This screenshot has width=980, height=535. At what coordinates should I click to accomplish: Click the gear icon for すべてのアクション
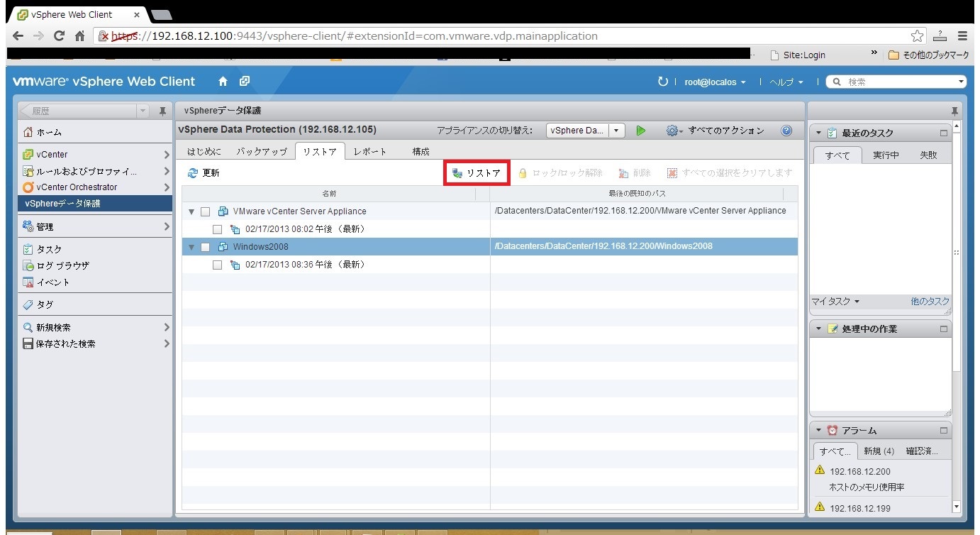[x=672, y=131]
